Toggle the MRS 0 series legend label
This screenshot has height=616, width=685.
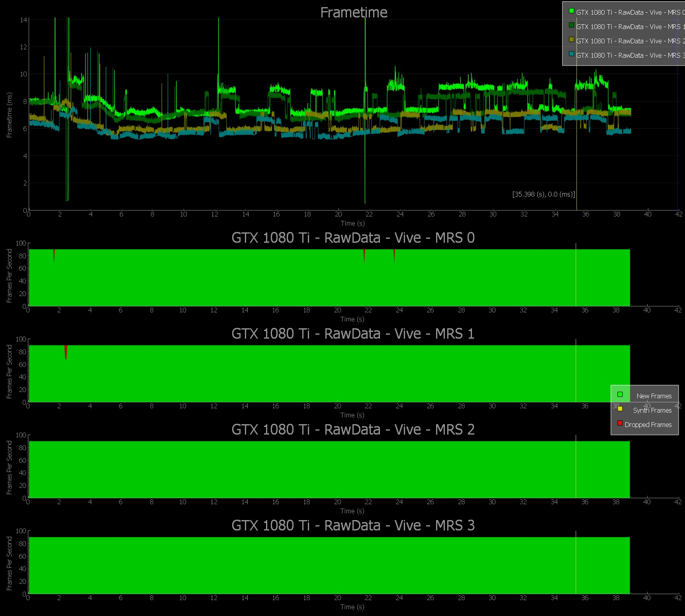[x=629, y=13]
